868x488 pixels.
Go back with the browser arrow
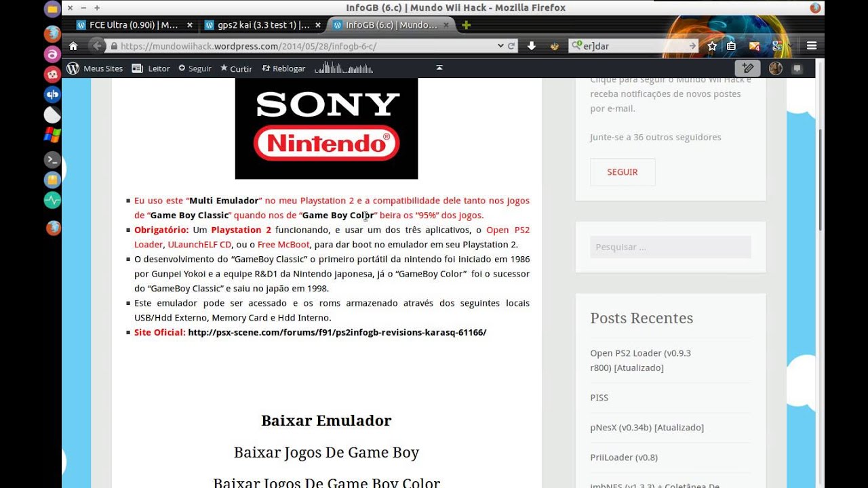97,46
